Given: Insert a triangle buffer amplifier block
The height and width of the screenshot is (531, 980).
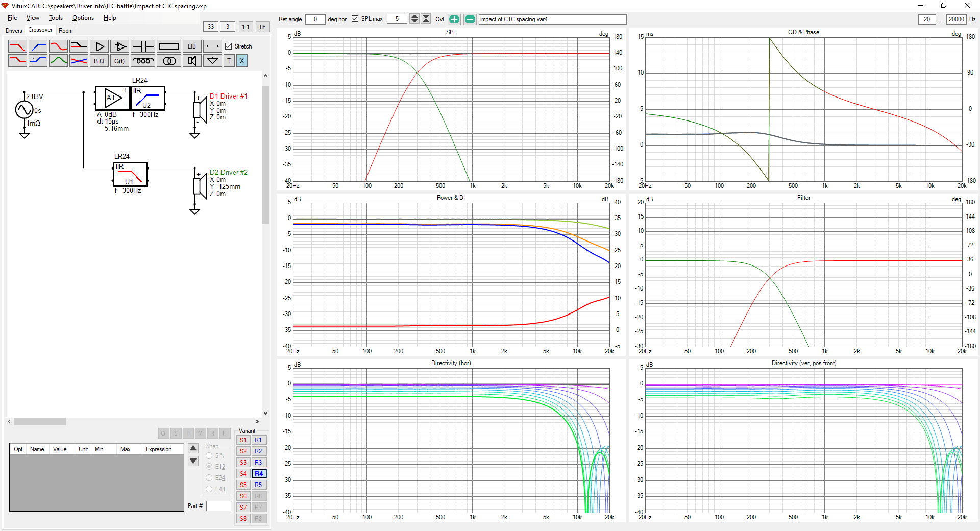Looking at the screenshot, I should (100, 46).
